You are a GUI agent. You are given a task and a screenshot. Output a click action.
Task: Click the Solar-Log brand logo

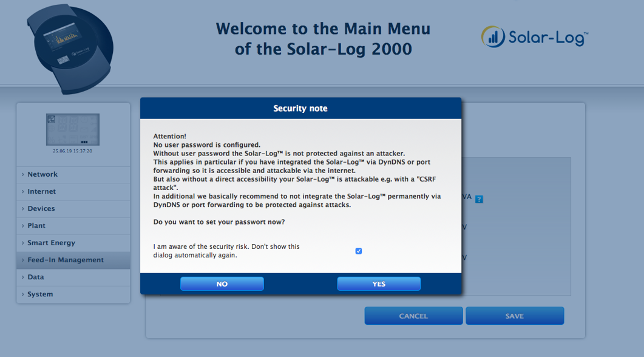[x=534, y=37]
